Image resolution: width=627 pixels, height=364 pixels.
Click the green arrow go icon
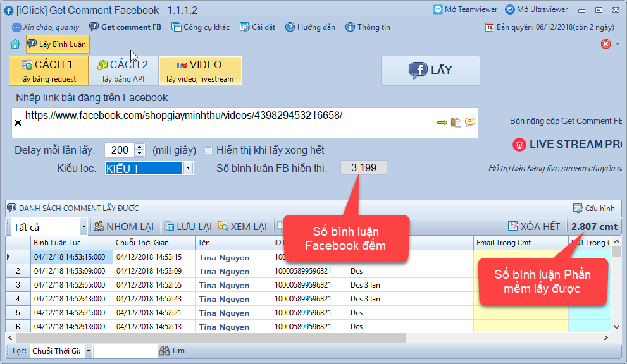[442, 122]
